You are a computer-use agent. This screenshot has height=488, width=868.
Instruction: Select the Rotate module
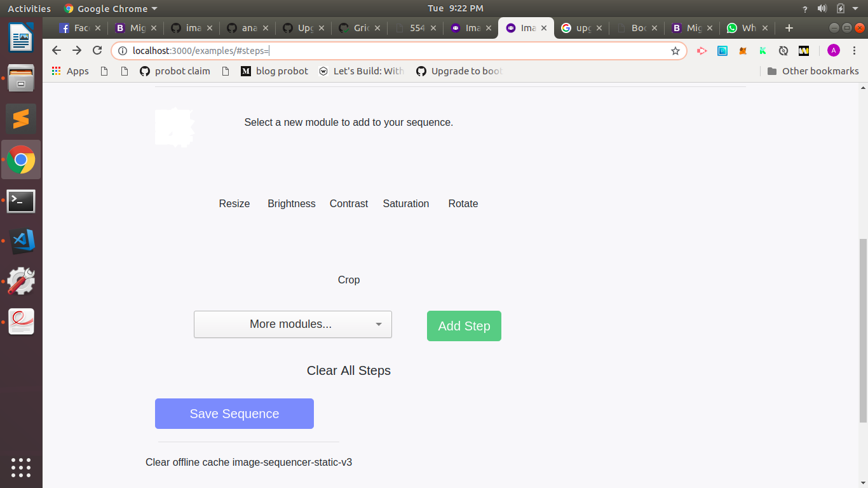(463, 204)
